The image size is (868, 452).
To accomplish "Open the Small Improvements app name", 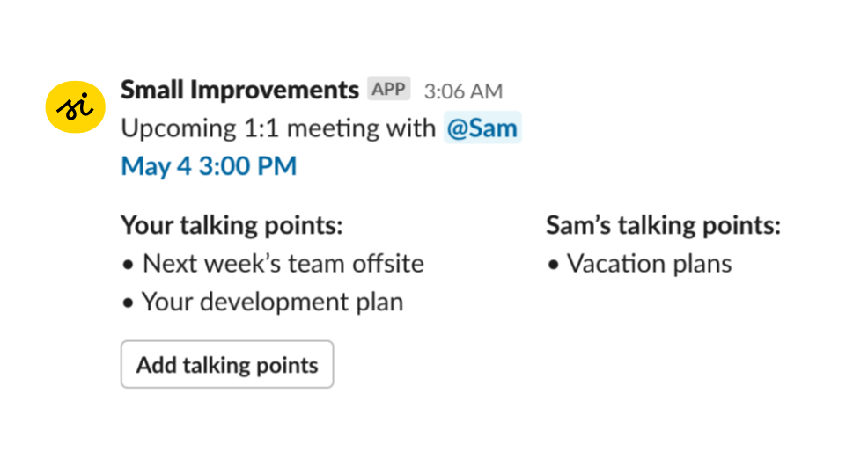I will (239, 90).
